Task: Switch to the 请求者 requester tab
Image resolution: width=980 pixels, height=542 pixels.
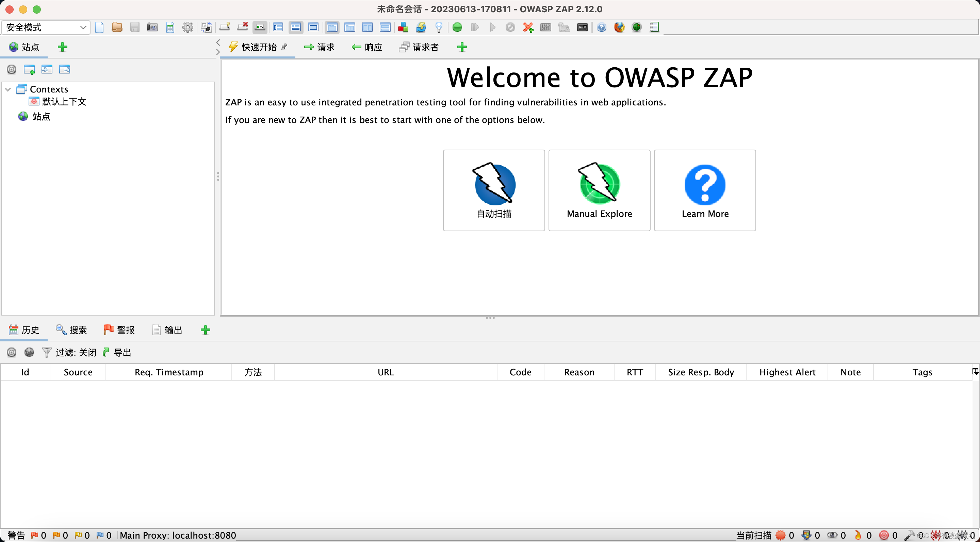Action: click(x=419, y=47)
